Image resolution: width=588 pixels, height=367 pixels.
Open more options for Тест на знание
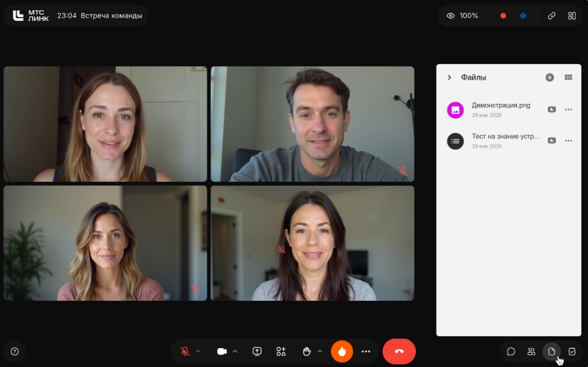(x=568, y=141)
